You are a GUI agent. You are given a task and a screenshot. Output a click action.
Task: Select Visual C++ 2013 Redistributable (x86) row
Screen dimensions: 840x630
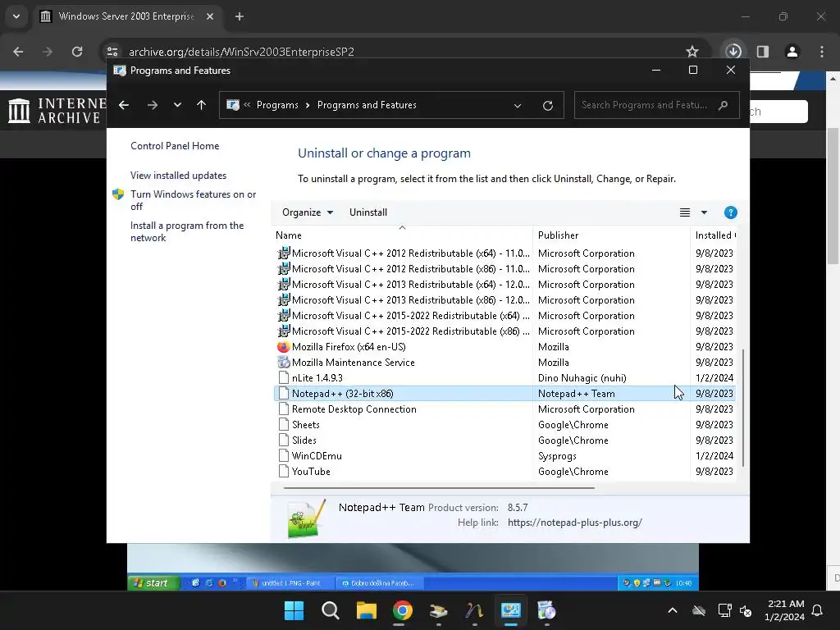[x=504, y=299]
